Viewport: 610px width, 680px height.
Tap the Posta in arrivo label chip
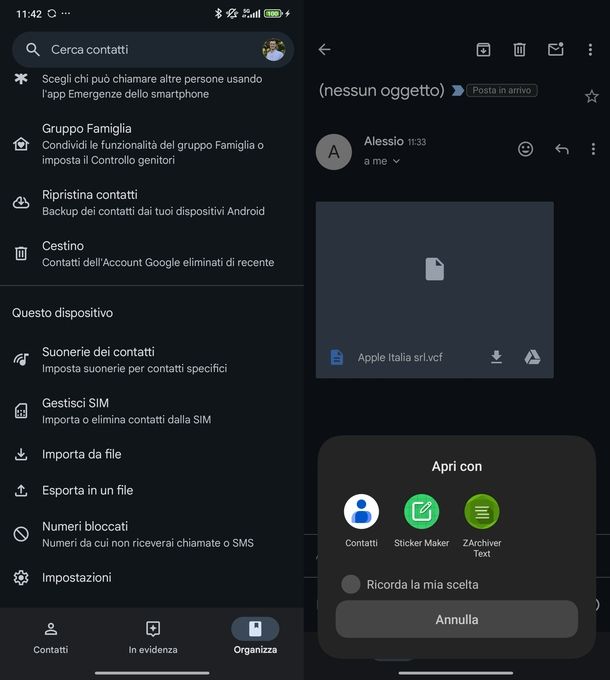(502, 90)
